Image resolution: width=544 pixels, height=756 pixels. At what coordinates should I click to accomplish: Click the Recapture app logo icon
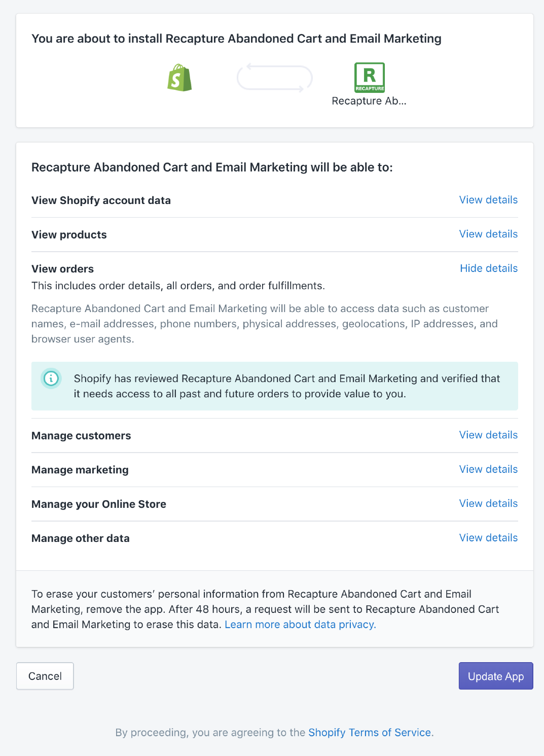tap(369, 78)
